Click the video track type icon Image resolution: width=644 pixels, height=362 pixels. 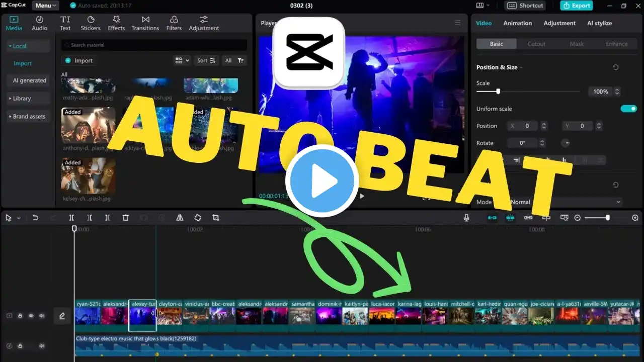tap(9, 316)
